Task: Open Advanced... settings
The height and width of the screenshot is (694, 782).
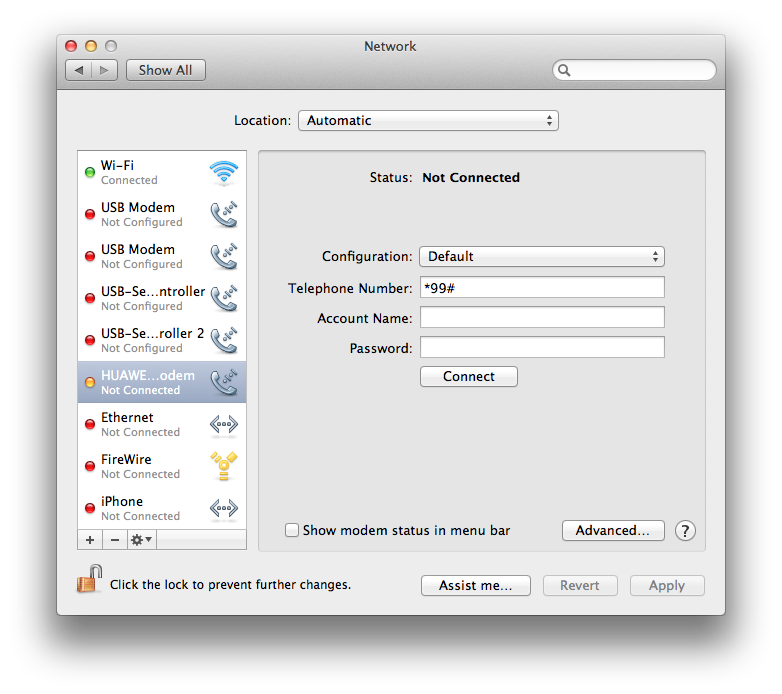Action: [x=613, y=530]
